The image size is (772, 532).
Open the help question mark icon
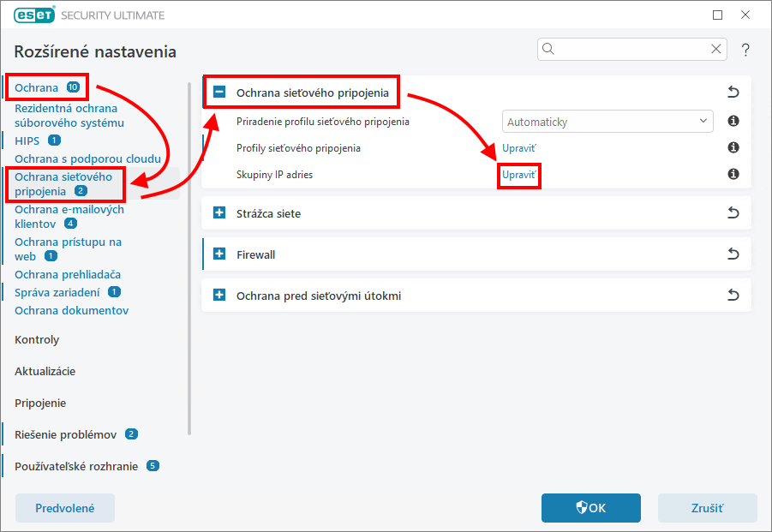(x=745, y=50)
